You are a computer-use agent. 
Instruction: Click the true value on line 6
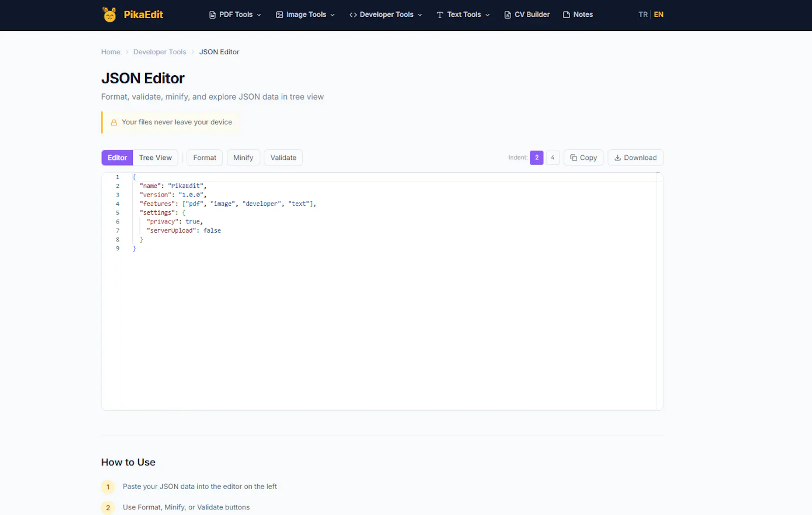click(x=193, y=221)
